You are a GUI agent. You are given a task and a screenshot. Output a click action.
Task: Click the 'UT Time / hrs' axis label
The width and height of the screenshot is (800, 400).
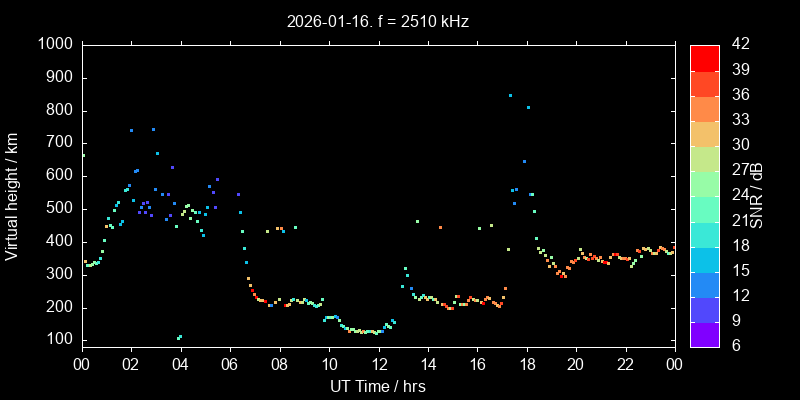(x=377, y=385)
